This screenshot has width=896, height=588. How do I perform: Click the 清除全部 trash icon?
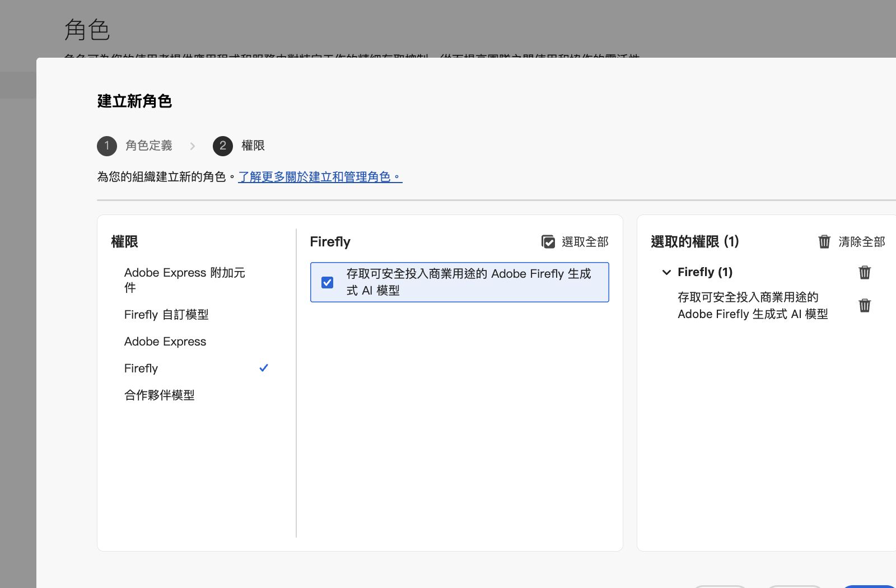pos(824,242)
